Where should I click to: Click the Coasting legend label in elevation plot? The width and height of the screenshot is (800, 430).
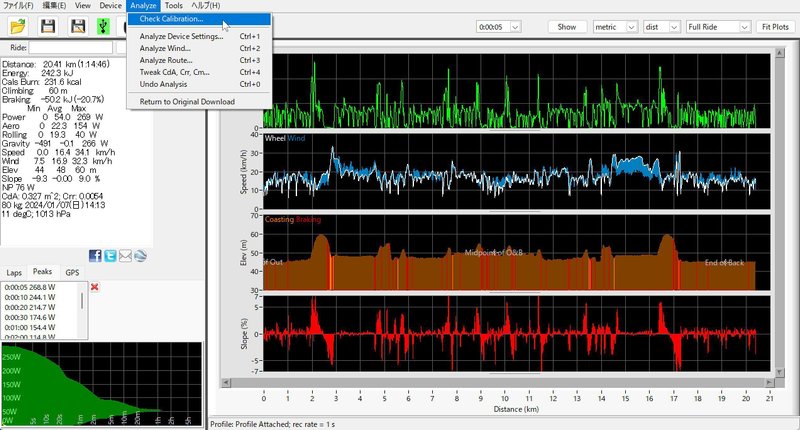pos(279,219)
